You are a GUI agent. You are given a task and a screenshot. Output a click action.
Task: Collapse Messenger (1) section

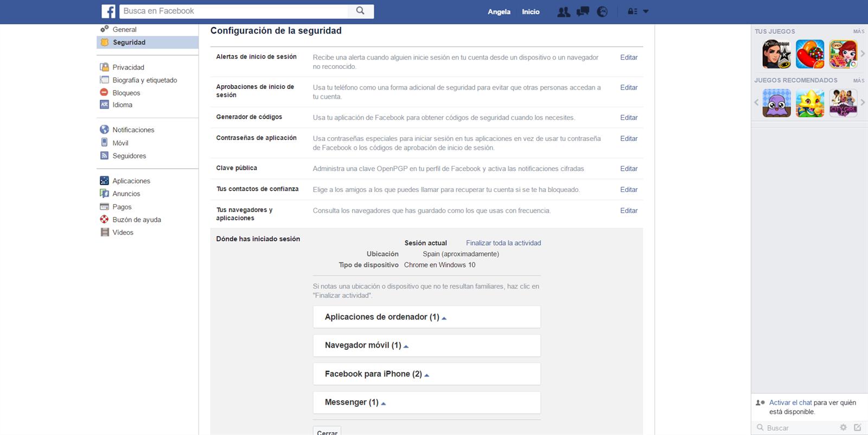pyautogui.click(x=426, y=402)
